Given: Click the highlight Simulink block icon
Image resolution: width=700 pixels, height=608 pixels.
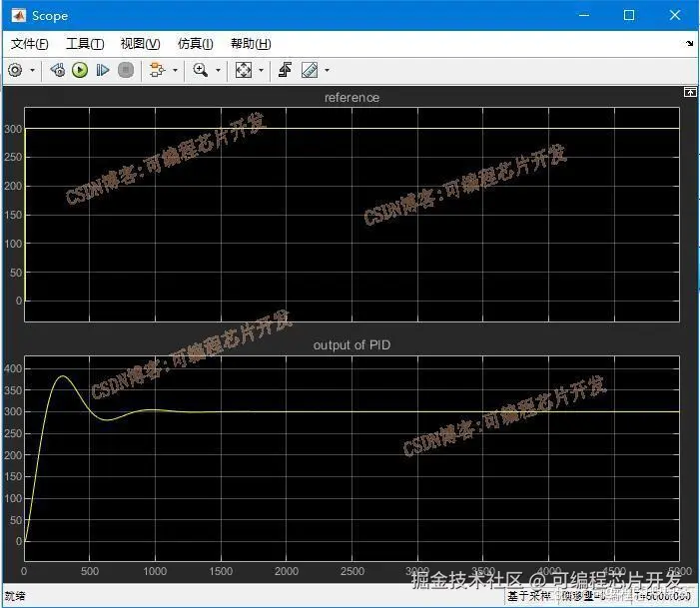Looking at the screenshot, I should tap(157, 70).
